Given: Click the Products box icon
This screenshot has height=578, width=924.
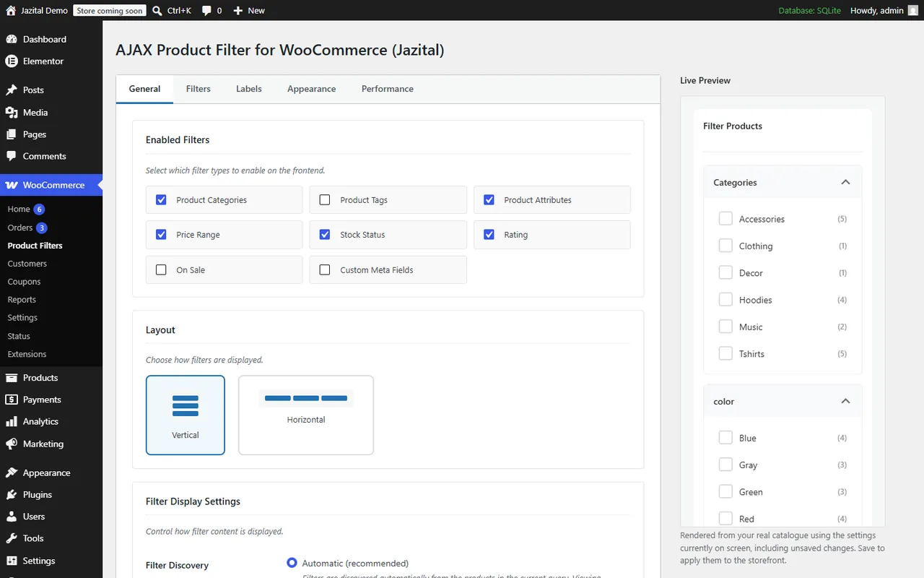Looking at the screenshot, I should tap(12, 378).
